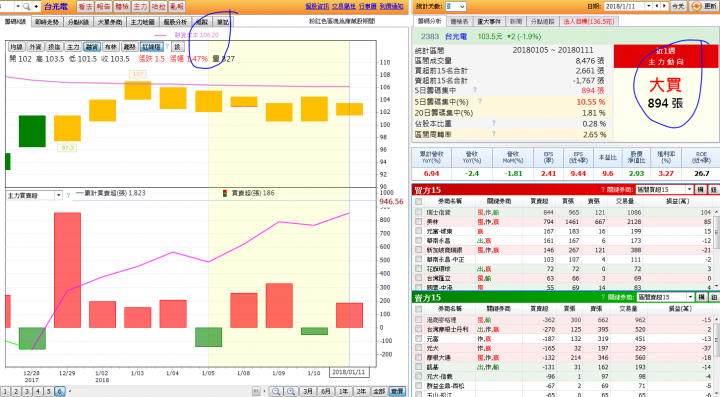Click last small button in 賣方15 header
720x397 pixels.
point(714,297)
